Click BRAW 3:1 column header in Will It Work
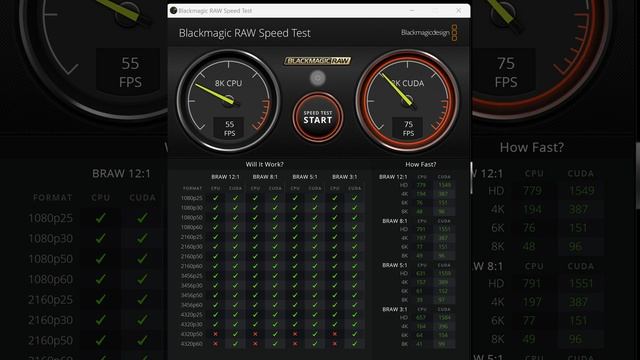The width and height of the screenshot is (640, 360). point(344,177)
